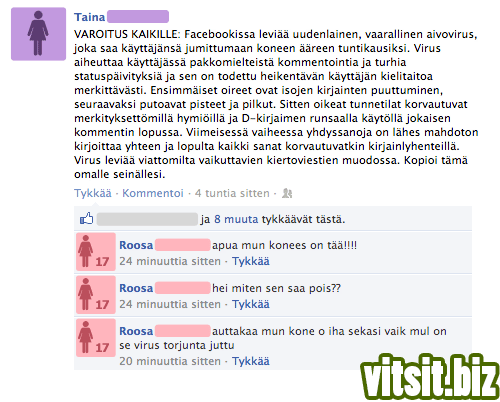This screenshot has width=500, height=402.
Task: Click Roosa's avatar on second comment
Action: point(96,295)
